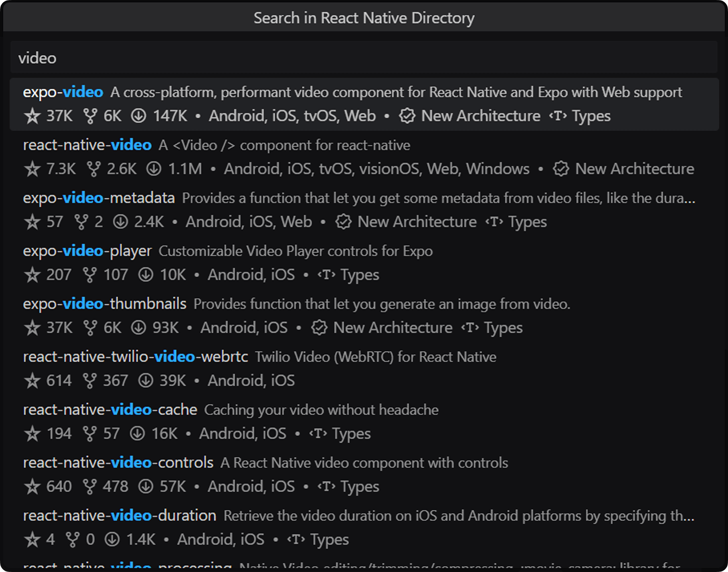
Task: Click New Architecture badge on expo-video-thumbnails row
Action: point(319,328)
